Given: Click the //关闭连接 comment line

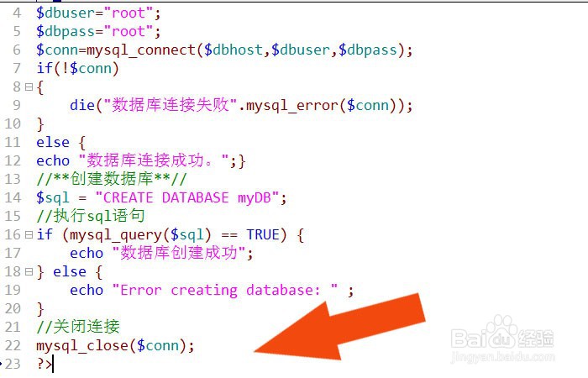Looking at the screenshot, I should pyautogui.click(x=78, y=327).
